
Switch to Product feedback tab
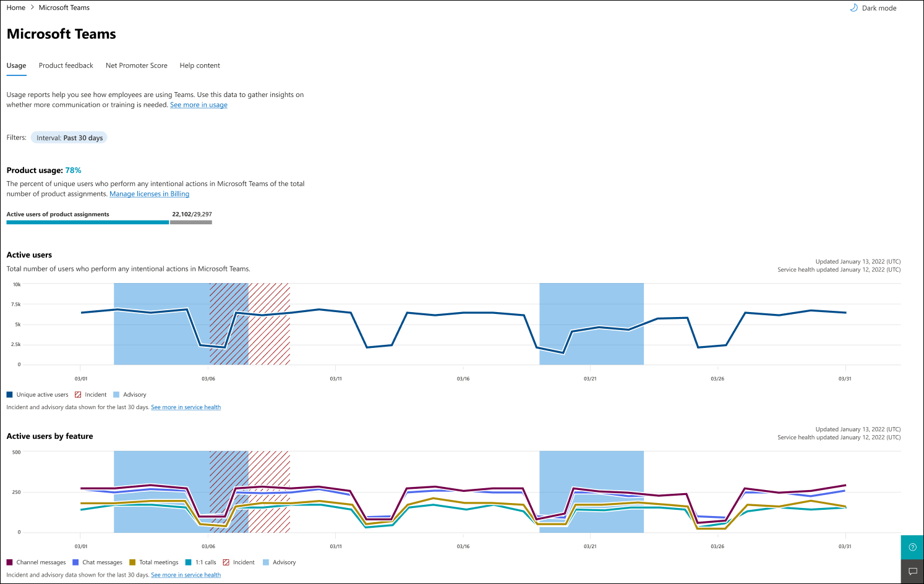tap(66, 66)
